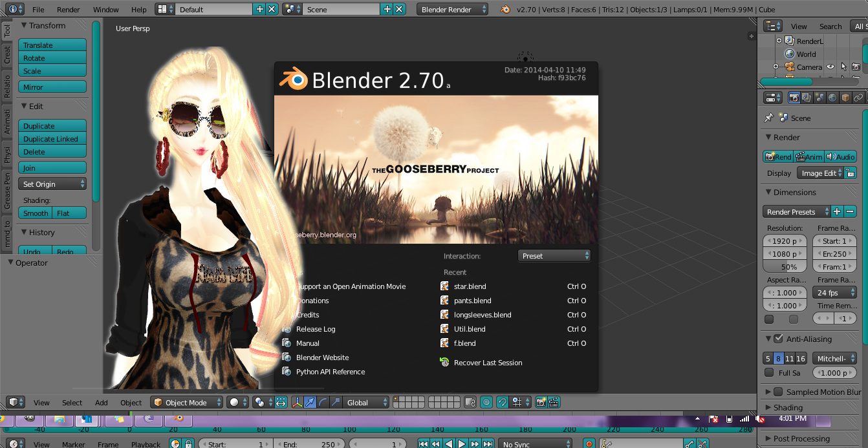Open the World properties globe tab
This screenshot has width=868, height=448.
832,98
